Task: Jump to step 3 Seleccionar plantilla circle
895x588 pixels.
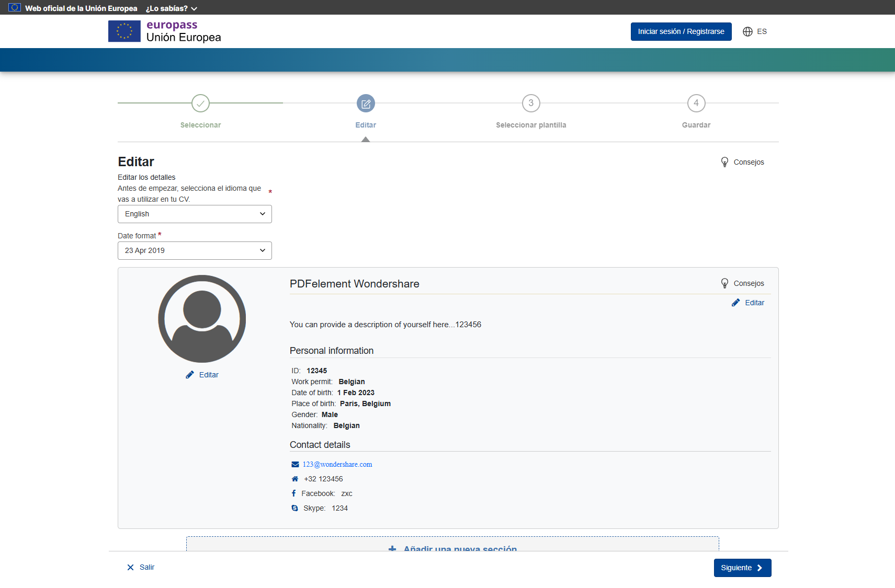Action: click(x=531, y=103)
